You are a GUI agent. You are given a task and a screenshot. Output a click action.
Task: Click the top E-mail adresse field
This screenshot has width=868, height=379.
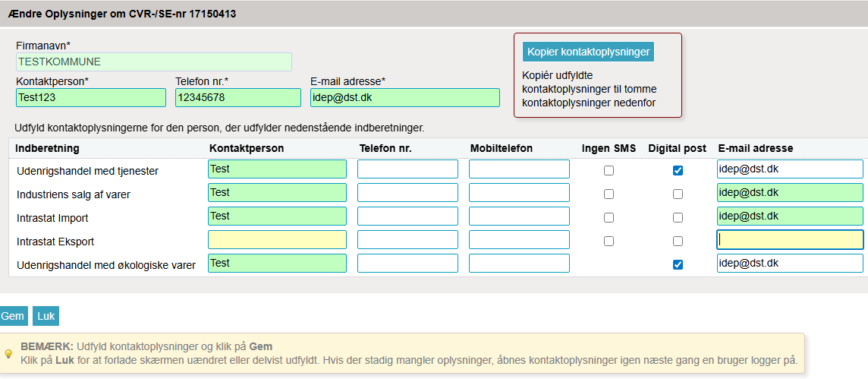(x=404, y=97)
